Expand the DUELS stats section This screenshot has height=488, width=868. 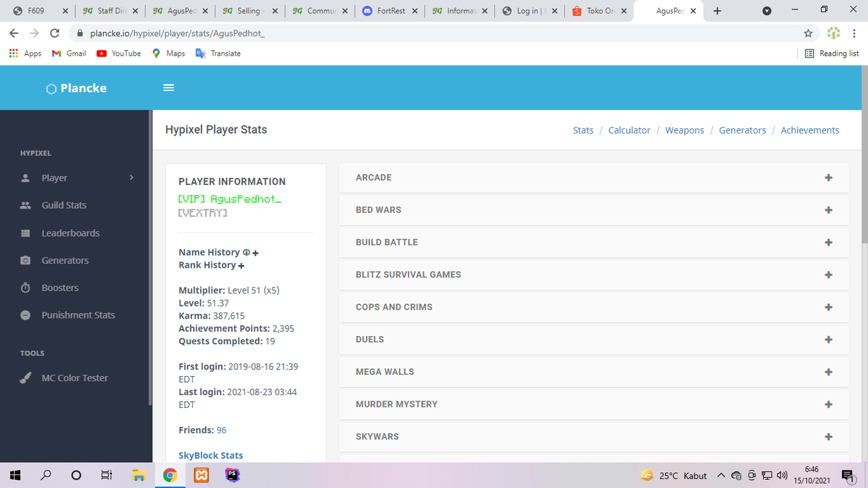[x=593, y=340]
